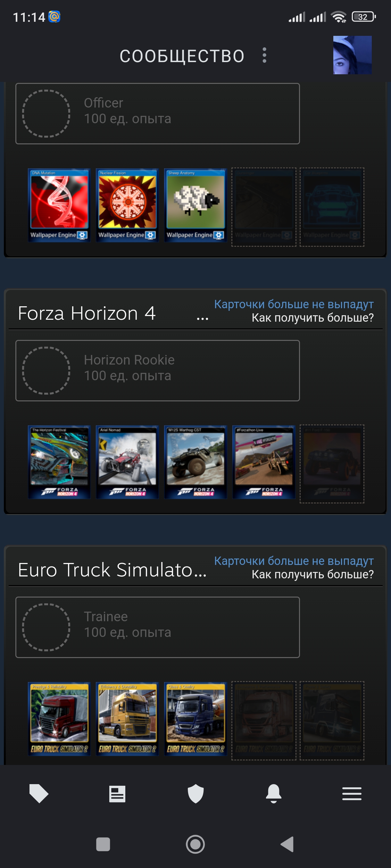Tap the three-dot menu beside СООБЩЕСТВО
The height and width of the screenshot is (868, 391).
(264, 55)
